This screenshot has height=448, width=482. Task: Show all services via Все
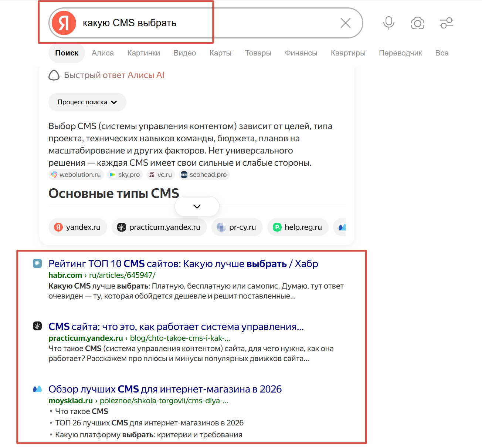[x=442, y=53]
